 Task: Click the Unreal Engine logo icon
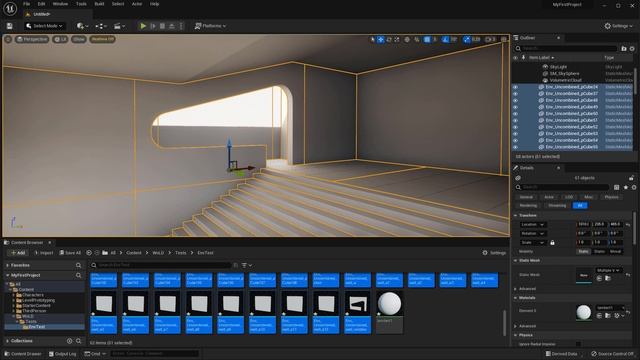point(10,9)
